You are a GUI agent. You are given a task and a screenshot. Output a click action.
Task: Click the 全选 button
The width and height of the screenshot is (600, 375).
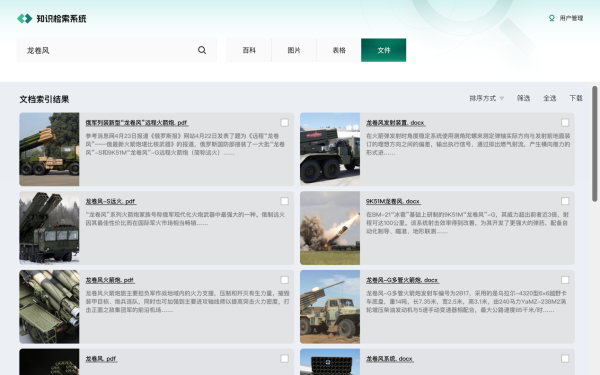point(549,98)
